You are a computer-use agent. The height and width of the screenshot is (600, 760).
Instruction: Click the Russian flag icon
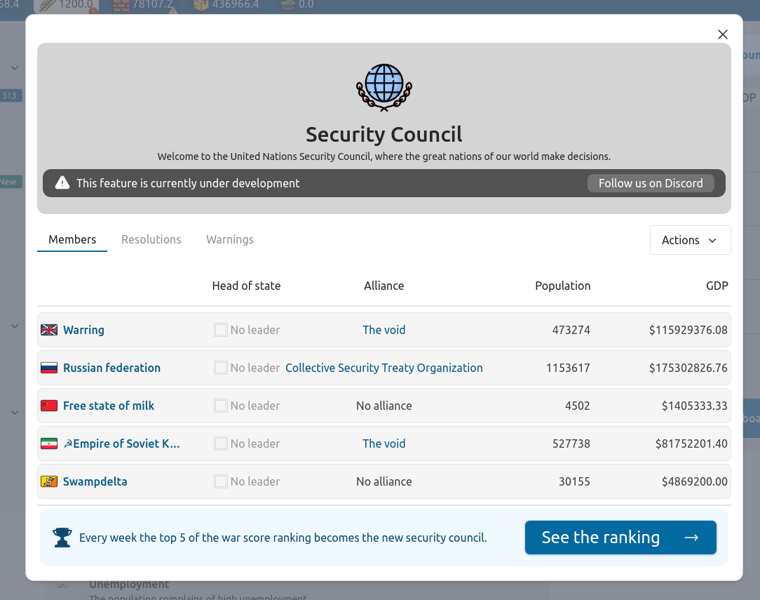(49, 368)
